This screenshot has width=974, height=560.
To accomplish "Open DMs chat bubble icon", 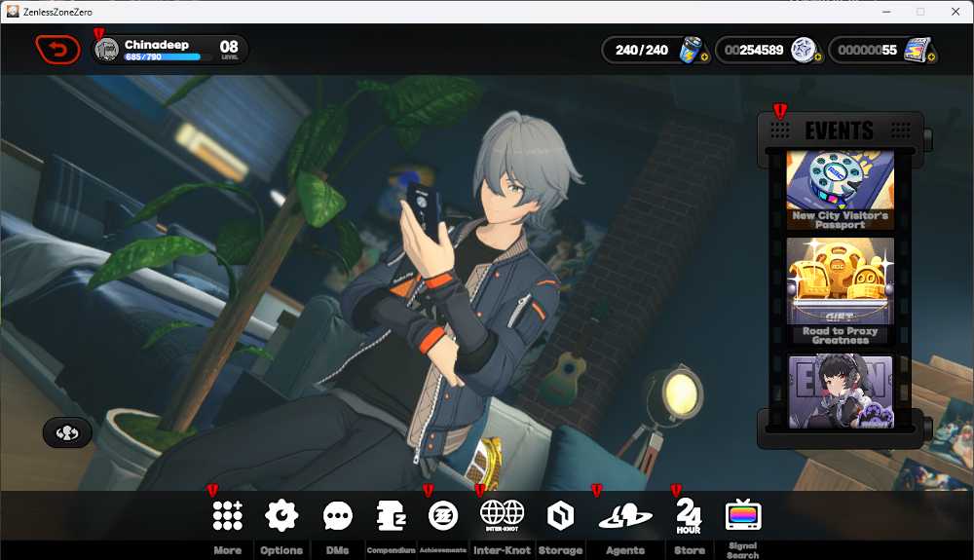I will pyautogui.click(x=337, y=516).
